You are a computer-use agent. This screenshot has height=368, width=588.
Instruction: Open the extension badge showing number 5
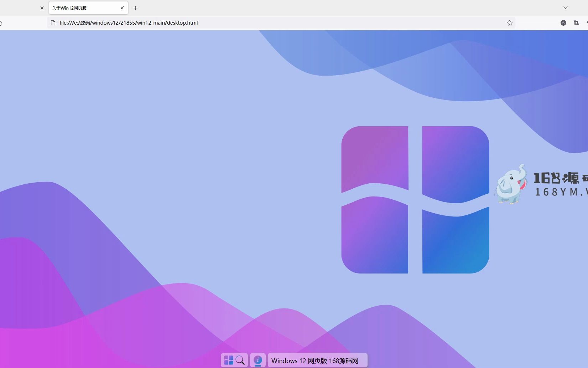tap(563, 23)
